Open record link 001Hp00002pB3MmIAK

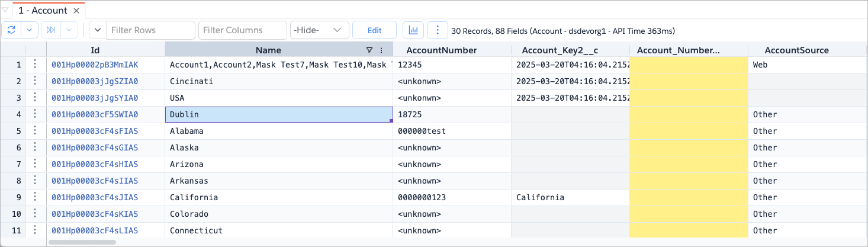click(95, 65)
